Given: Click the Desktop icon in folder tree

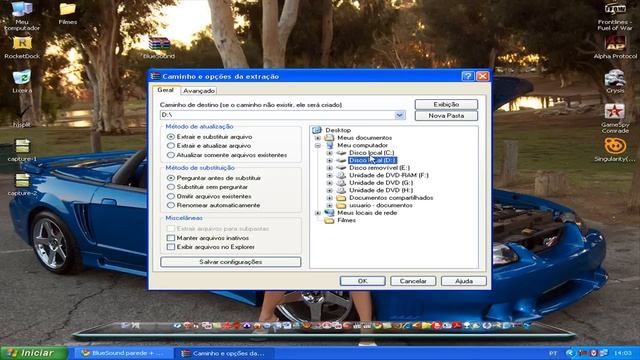Looking at the screenshot, I should click(317, 130).
